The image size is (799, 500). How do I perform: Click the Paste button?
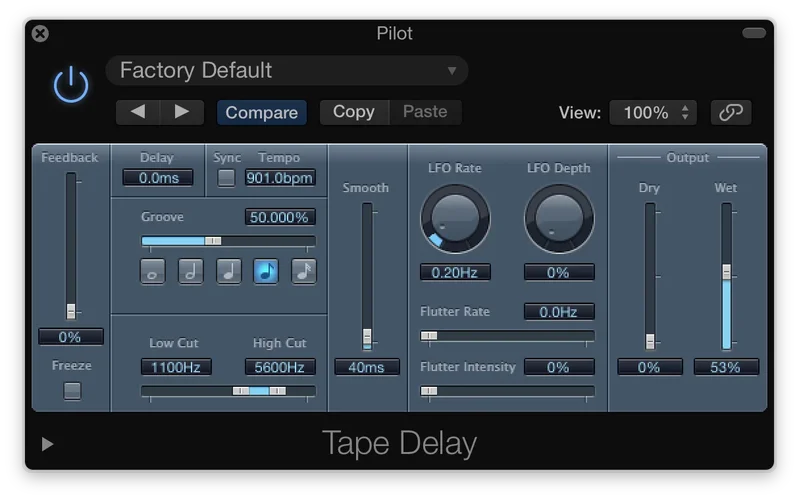point(425,112)
